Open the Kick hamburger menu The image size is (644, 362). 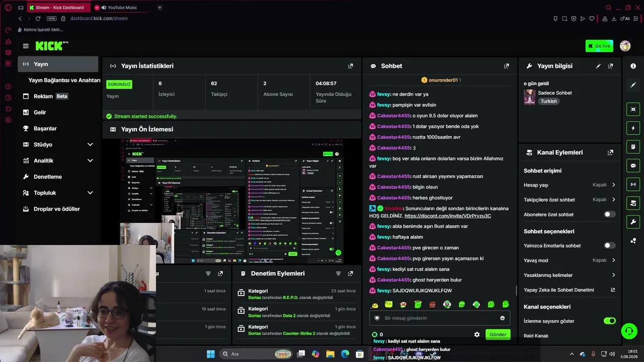(26, 46)
